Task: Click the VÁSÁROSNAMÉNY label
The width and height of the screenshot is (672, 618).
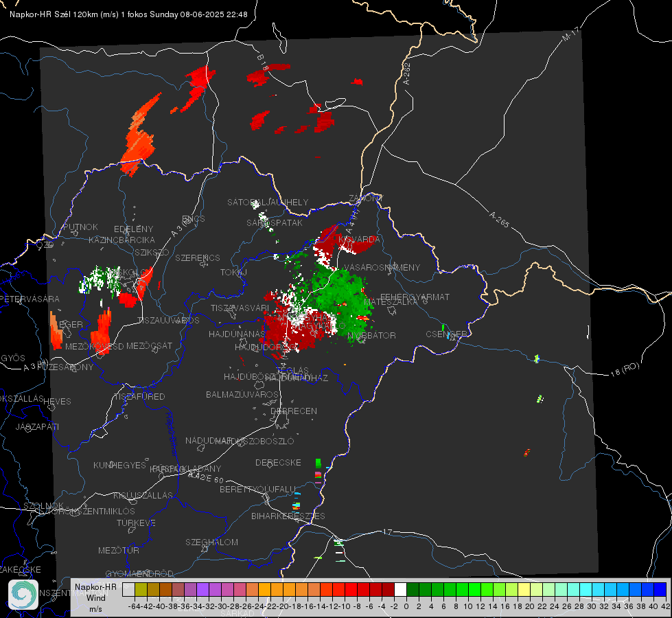Action: [x=382, y=267]
